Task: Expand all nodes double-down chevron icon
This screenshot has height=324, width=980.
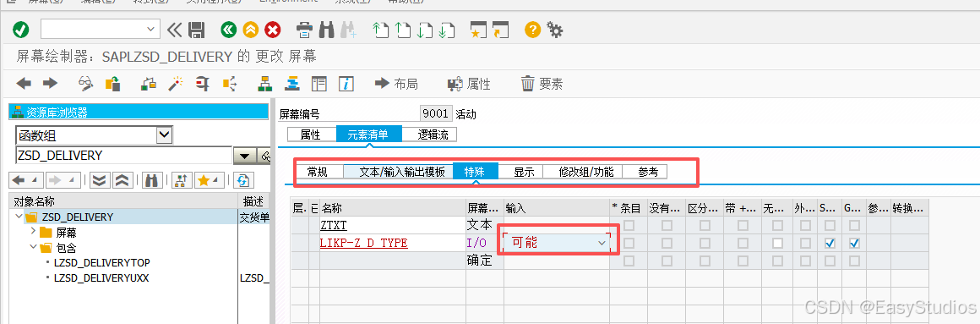Action: [x=99, y=181]
